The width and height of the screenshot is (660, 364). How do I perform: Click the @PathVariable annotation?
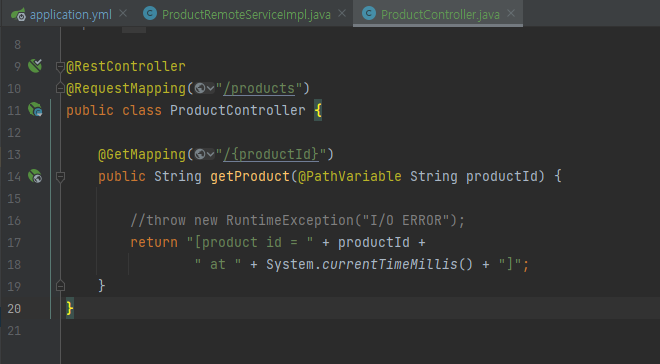(350, 176)
